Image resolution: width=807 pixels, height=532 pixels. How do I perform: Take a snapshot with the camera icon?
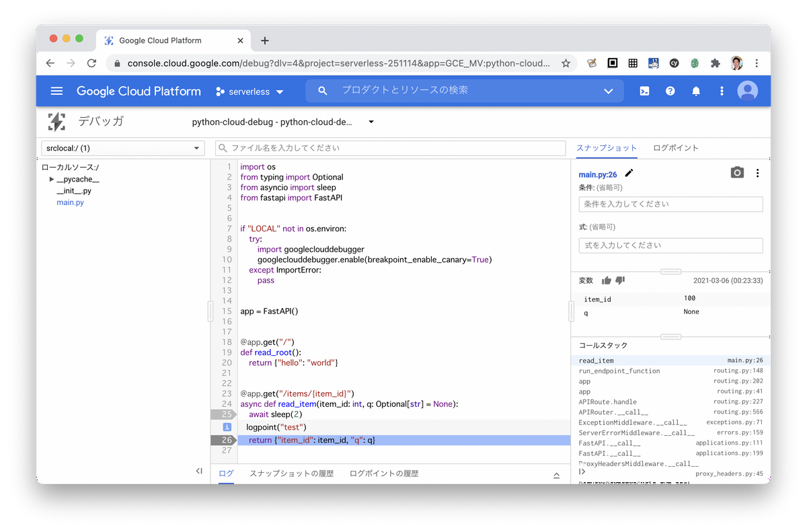point(737,173)
